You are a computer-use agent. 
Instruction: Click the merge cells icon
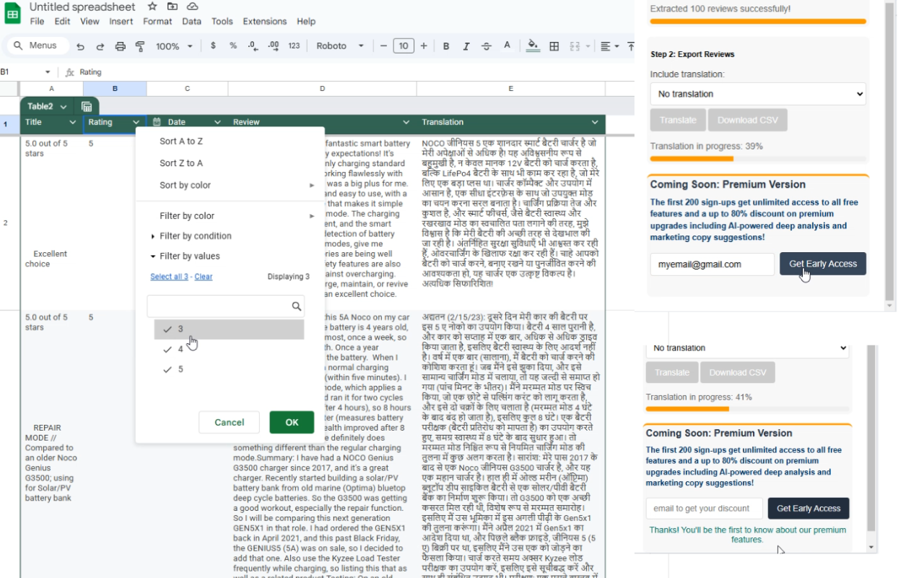point(575,46)
